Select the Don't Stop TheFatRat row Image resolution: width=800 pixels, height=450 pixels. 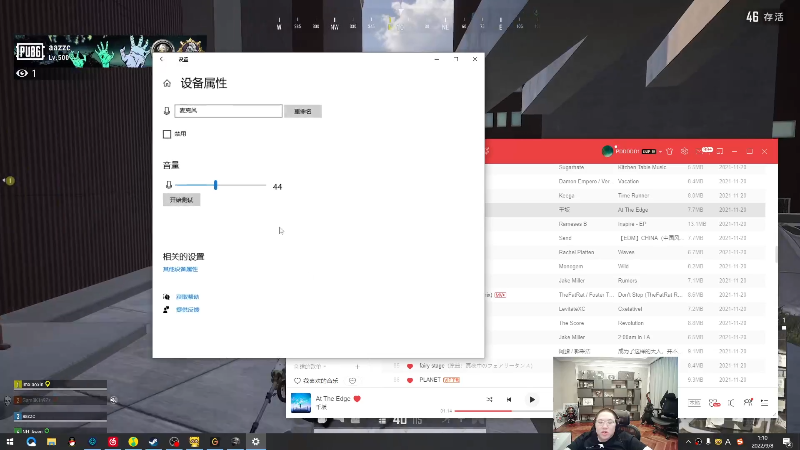(x=625, y=295)
